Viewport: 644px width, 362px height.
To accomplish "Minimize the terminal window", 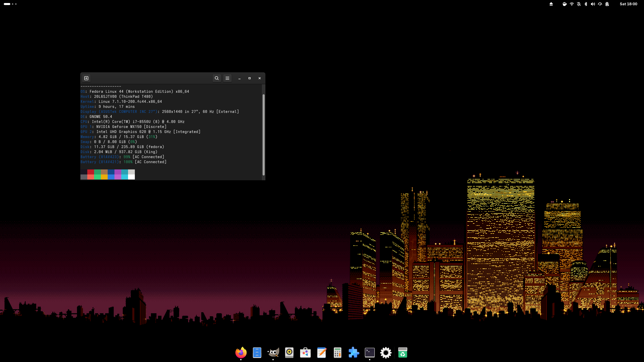I will [x=239, y=78].
